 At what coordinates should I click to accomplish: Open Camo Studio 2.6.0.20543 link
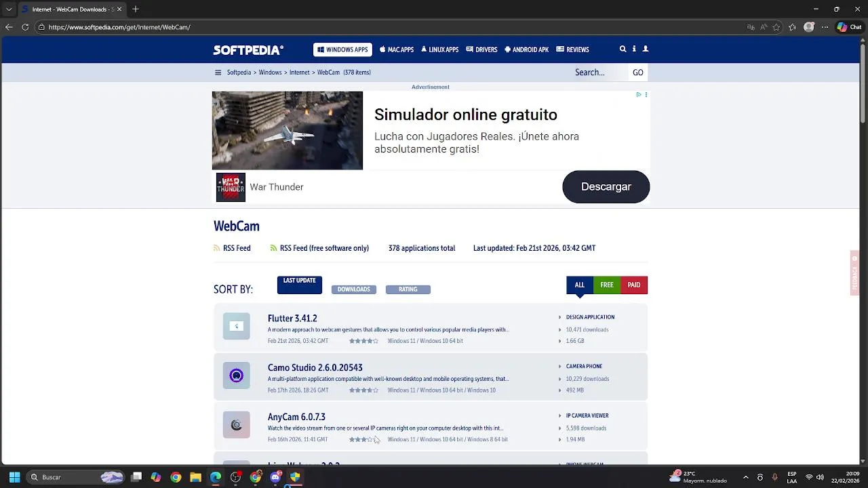(315, 368)
